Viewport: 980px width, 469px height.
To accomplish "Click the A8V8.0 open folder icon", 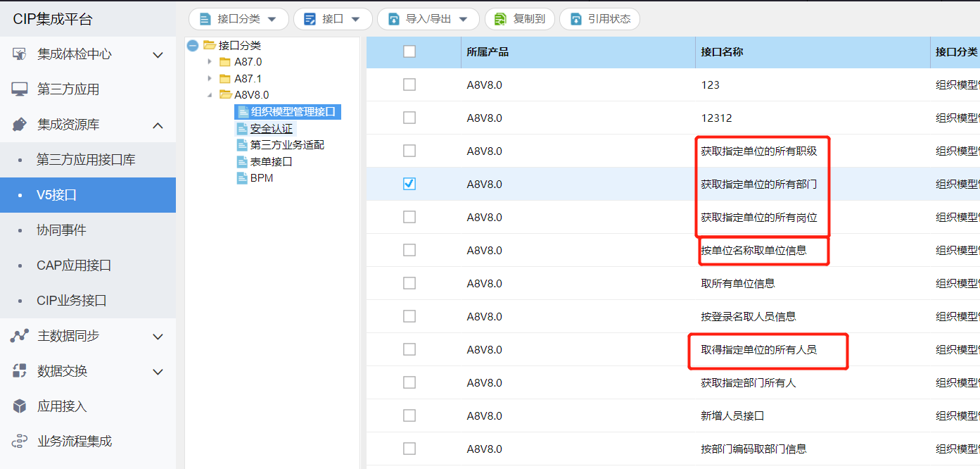I will 225,95.
